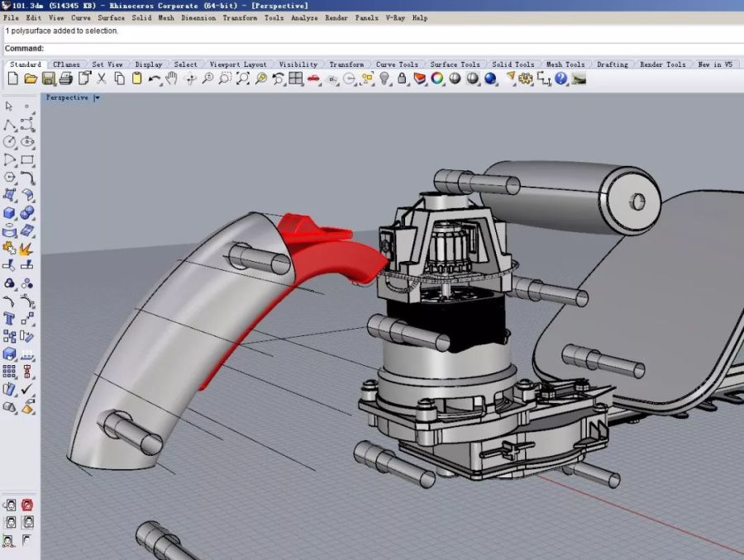Switch to the Surface Tools tab

coord(455,64)
